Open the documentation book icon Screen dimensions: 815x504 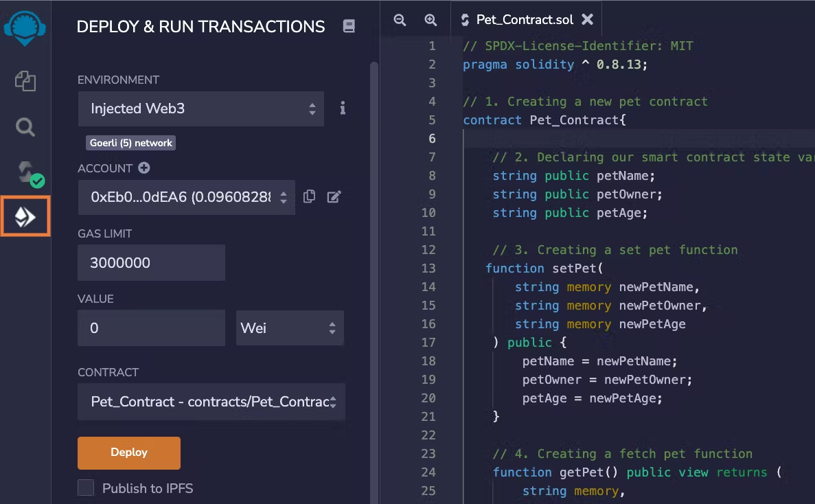click(x=349, y=27)
